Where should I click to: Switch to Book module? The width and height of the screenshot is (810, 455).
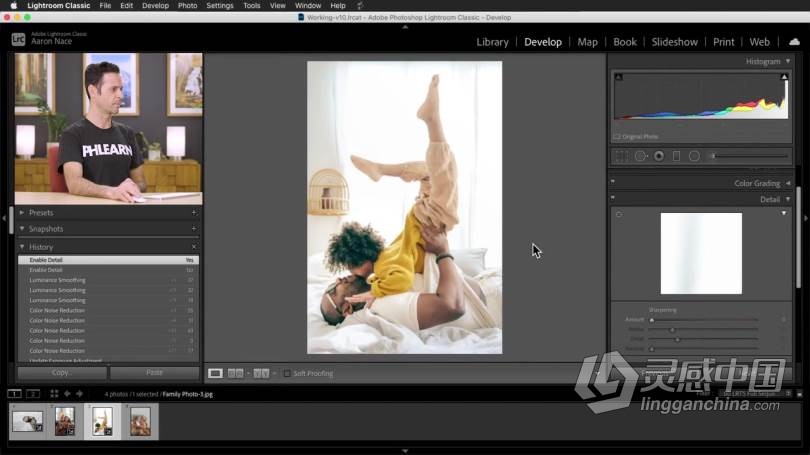[625, 42]
